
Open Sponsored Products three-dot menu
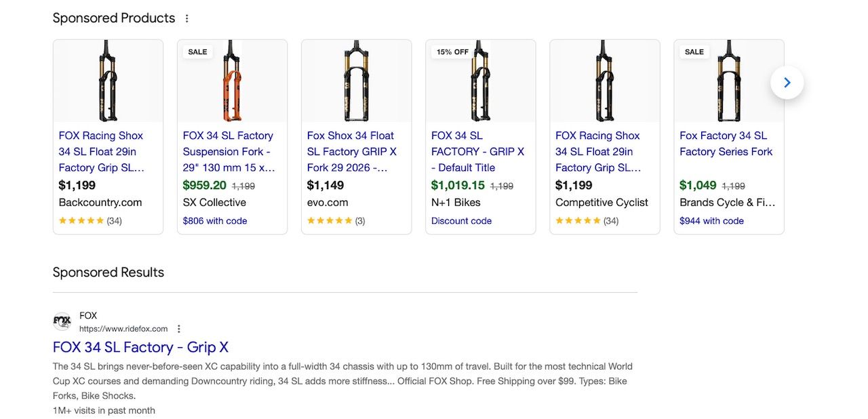pos(187,19)
